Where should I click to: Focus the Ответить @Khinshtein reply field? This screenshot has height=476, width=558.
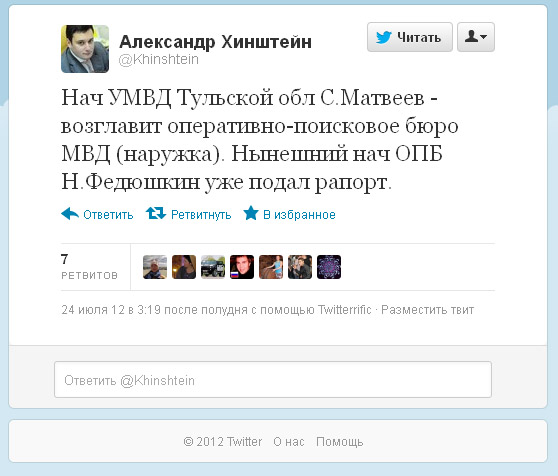pyautogui.click(x=273, y=380)
